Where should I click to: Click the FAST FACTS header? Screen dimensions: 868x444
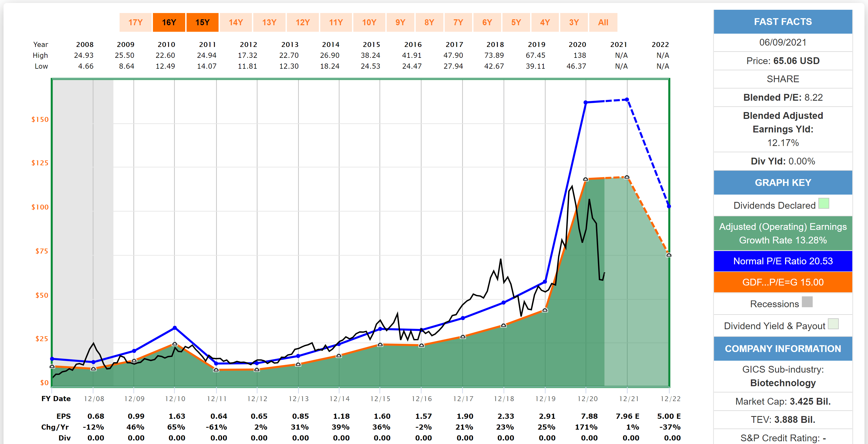(x=783, y=22)
